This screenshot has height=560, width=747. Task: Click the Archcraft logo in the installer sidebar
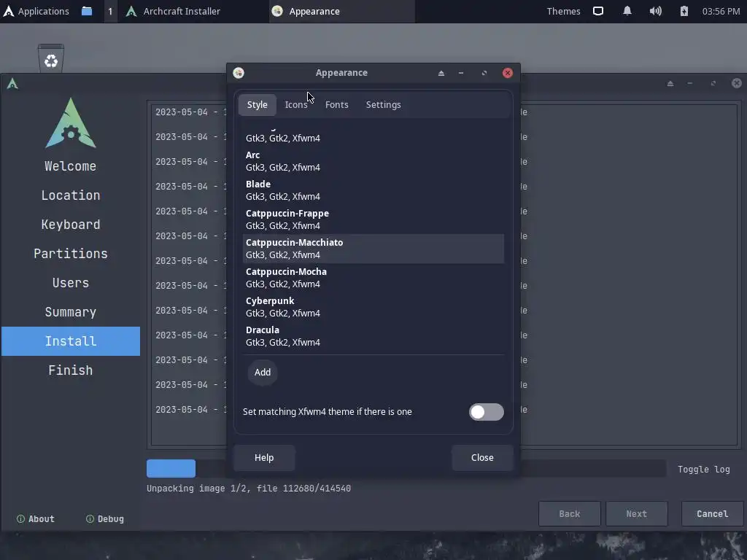[71, 122]
